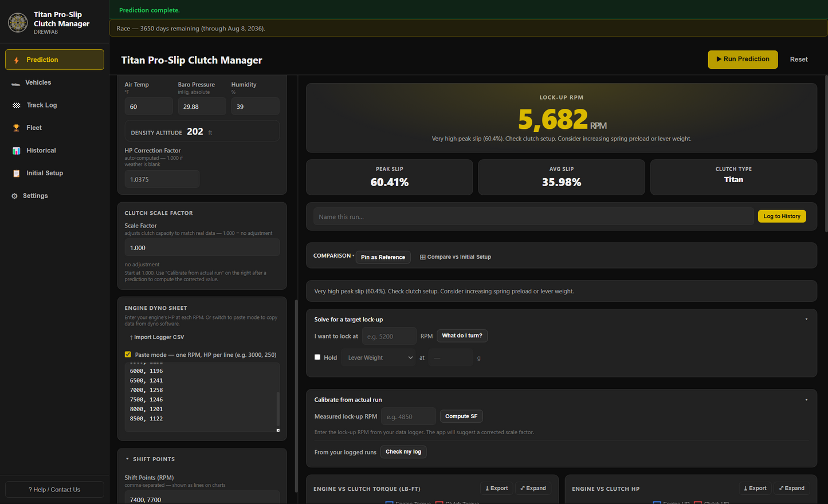
Task: Click the 60.41% peak slip value
Action: [x=390, y=182]
